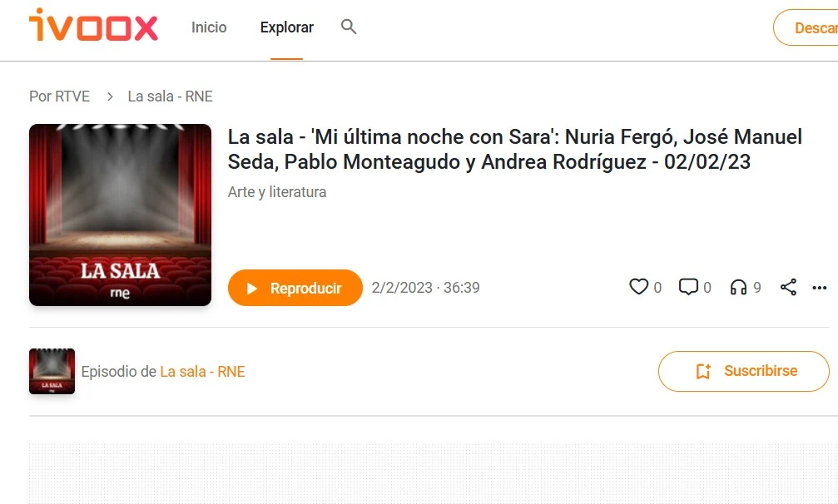Screen dimensions: 838x504
Task: Click the orange La sala - RNE podcast link
Action: [x=202, y=372]
